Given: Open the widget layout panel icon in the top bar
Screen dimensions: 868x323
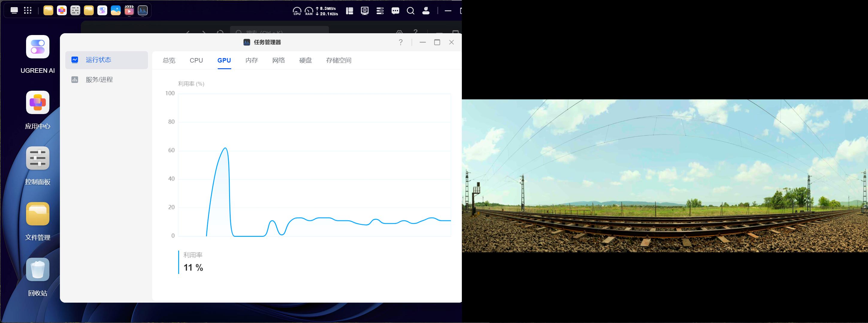Looking at the screenshot, I should click(x=350, y=11).
